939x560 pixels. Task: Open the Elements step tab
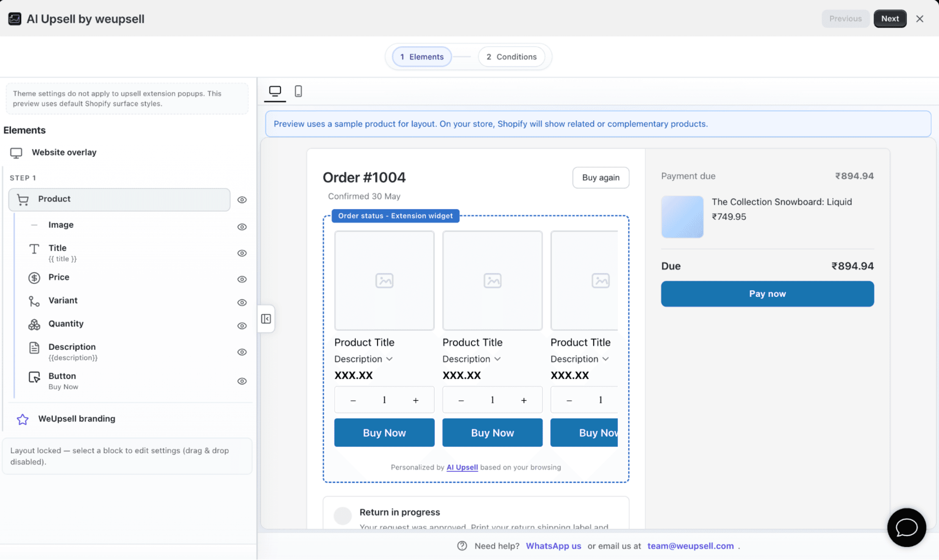coord(422,56)
